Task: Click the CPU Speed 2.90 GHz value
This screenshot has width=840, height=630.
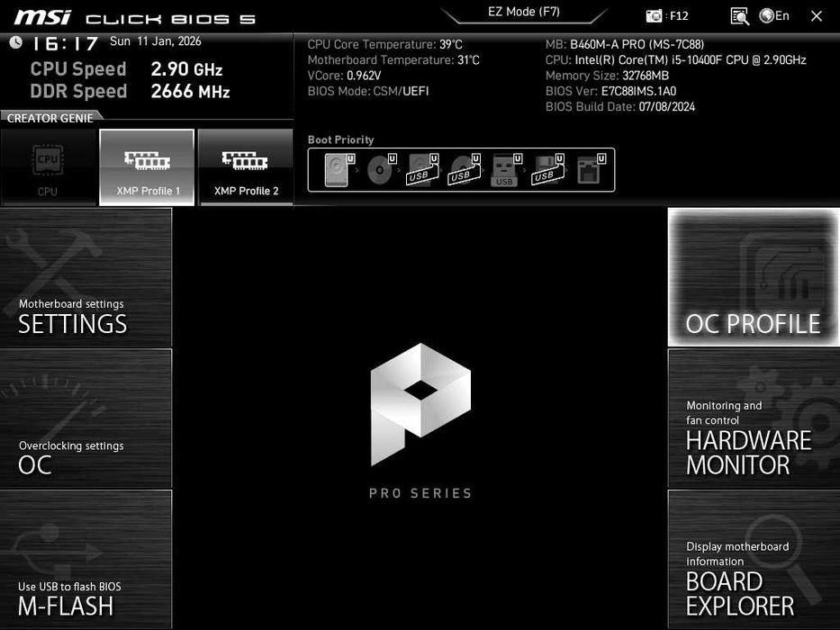Action: [186, 69]
